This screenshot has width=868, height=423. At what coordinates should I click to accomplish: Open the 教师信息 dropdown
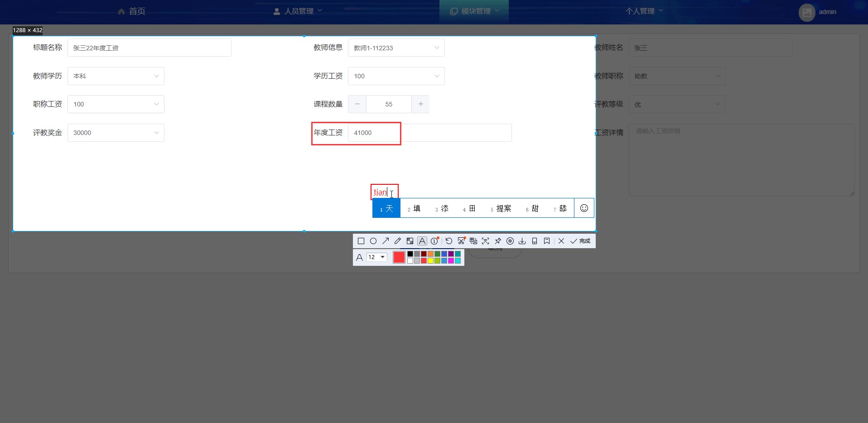(x=396, y=48)
